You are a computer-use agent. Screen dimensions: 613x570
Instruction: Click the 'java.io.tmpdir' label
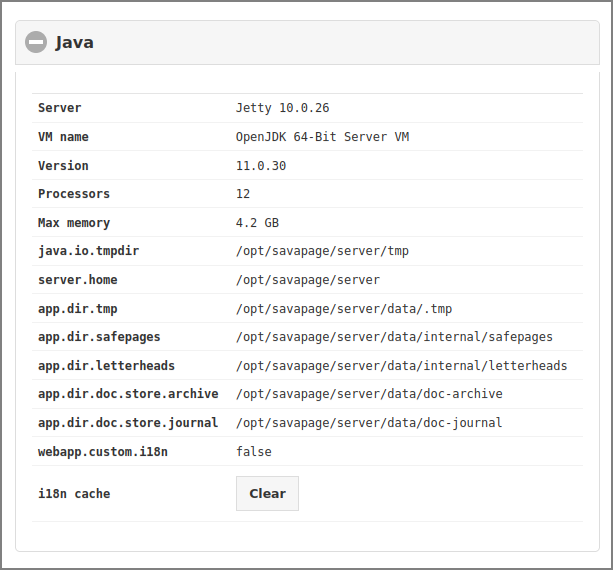[88, 251]
